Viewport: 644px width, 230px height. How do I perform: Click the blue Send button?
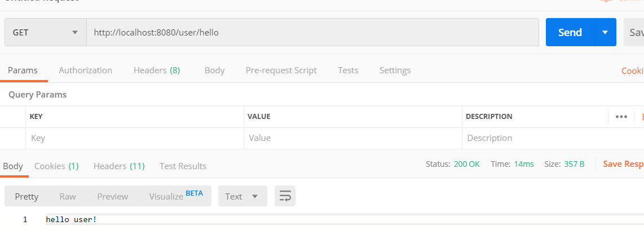click(x=570, y=33)
